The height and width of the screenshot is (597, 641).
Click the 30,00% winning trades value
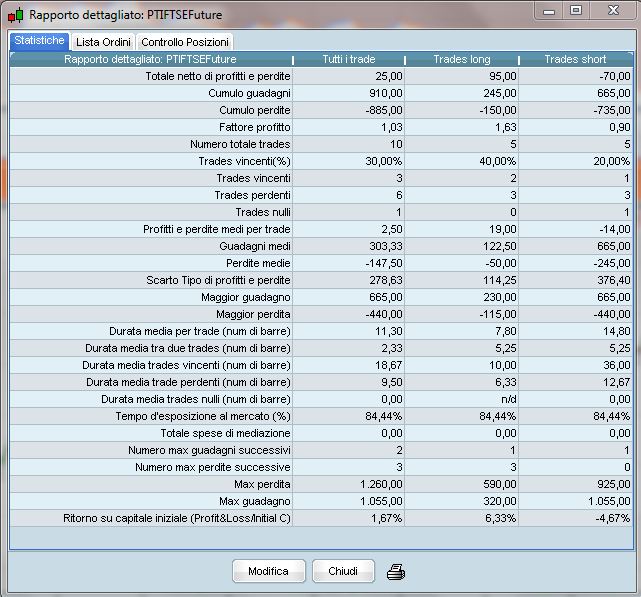pyautogui.click(x=383, y=161)
